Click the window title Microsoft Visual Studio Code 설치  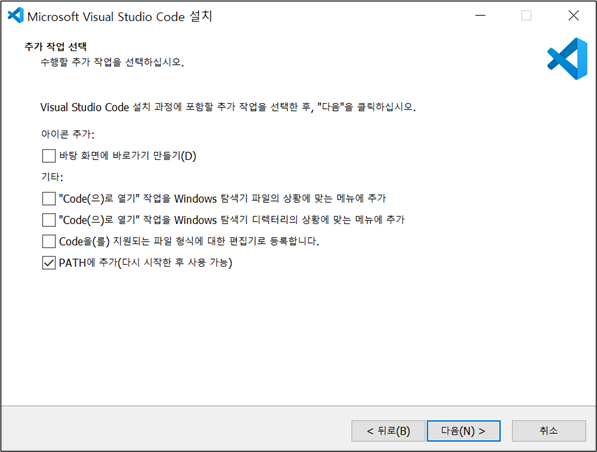[120, 16]
